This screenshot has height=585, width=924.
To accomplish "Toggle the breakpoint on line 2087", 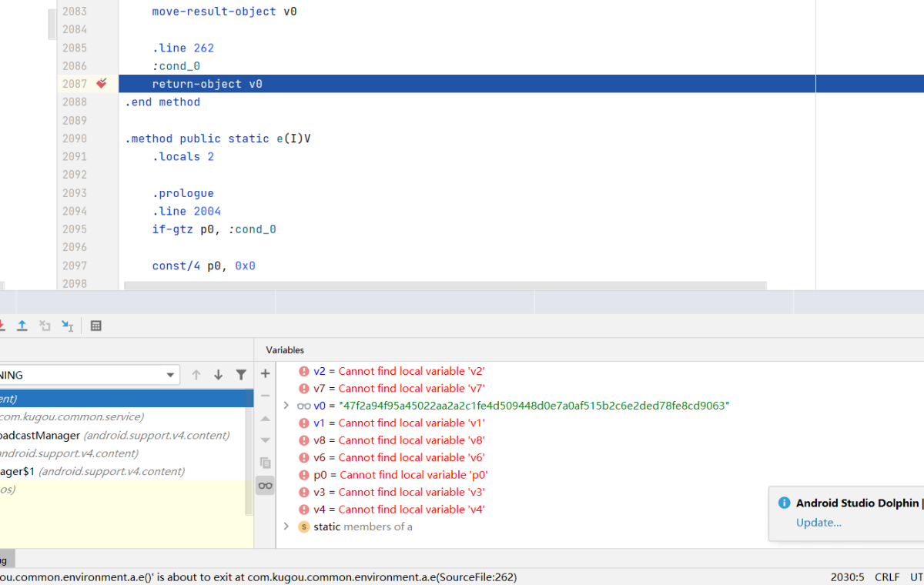I will pyautogui.click(x=102, y=84).
